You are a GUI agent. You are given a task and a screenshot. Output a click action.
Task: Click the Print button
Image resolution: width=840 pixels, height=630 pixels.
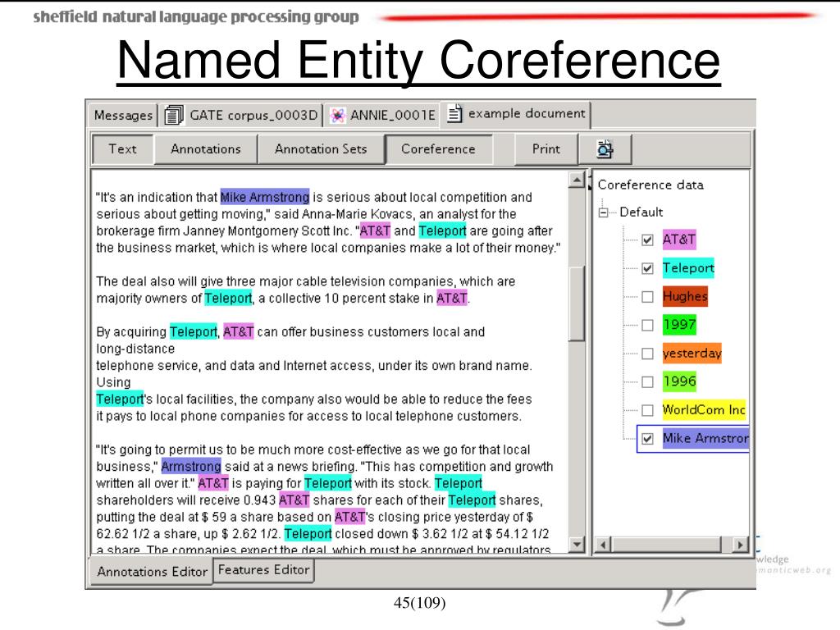(x=546, y=149)
